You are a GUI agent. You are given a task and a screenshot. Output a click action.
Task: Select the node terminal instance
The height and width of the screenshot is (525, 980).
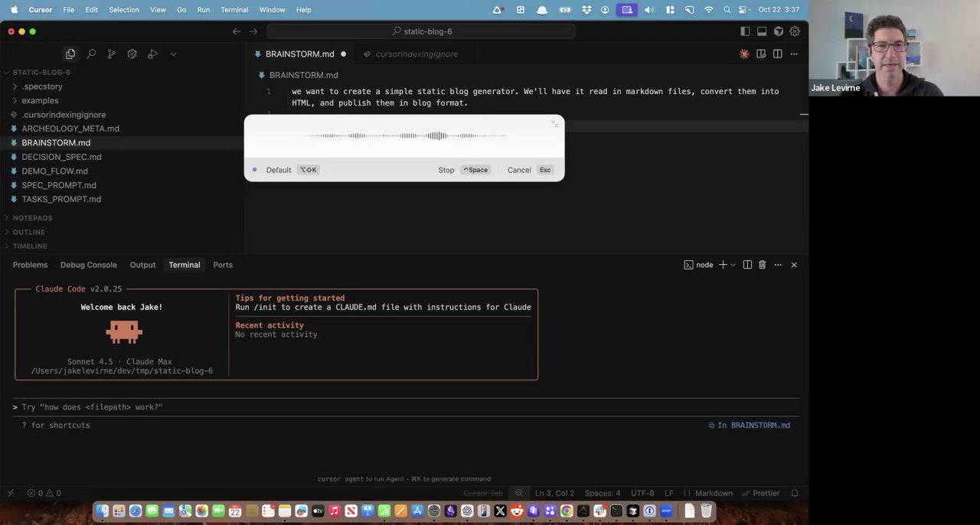click(x=698, y=265)
